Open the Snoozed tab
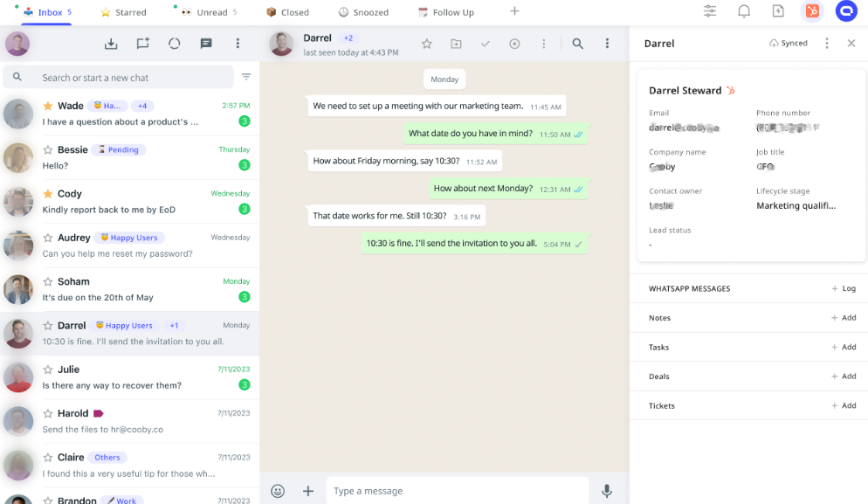 (x=363, y=12)
